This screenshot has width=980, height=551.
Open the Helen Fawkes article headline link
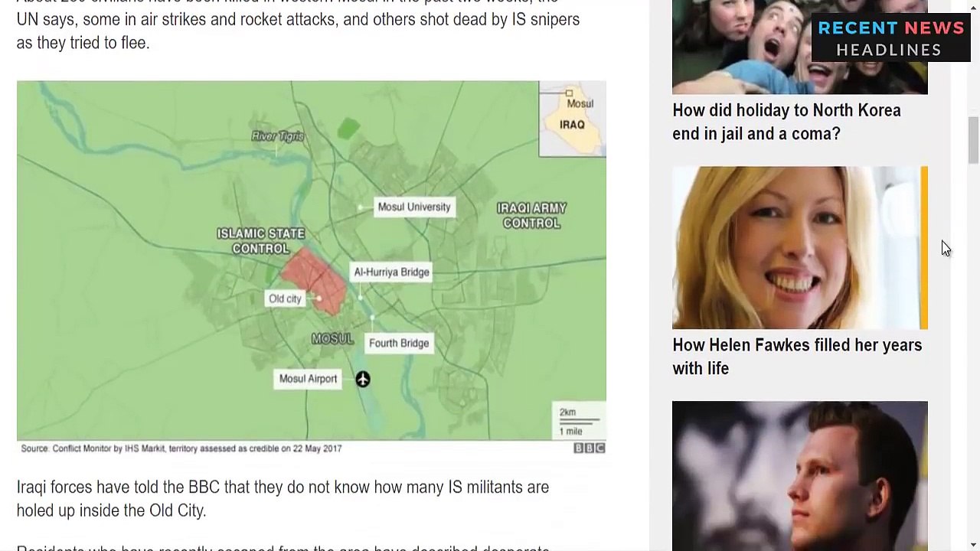(797, 357)
